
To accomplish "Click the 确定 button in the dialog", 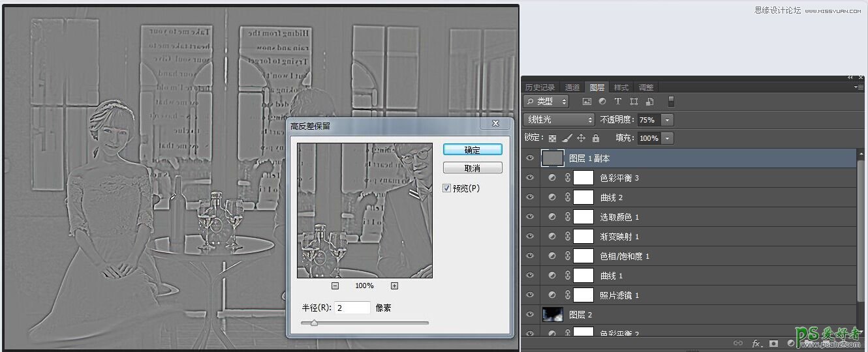I will click(x=473, y=150).
